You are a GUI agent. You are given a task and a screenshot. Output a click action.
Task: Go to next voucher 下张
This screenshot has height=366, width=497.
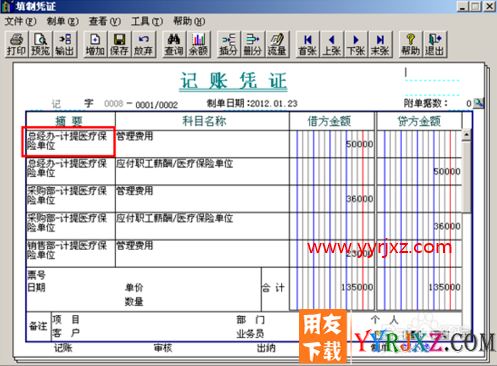[x=356, y=44]
